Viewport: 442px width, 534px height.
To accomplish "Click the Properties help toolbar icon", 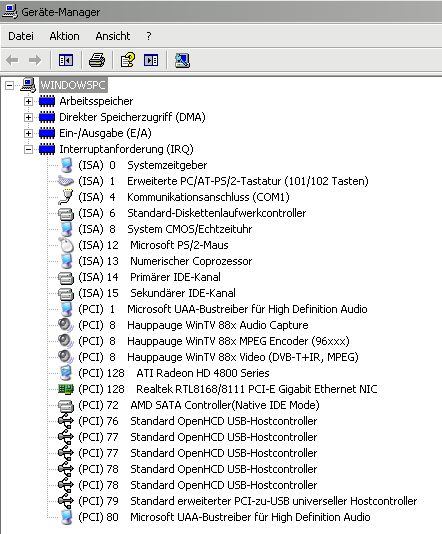I will point(128,60).
